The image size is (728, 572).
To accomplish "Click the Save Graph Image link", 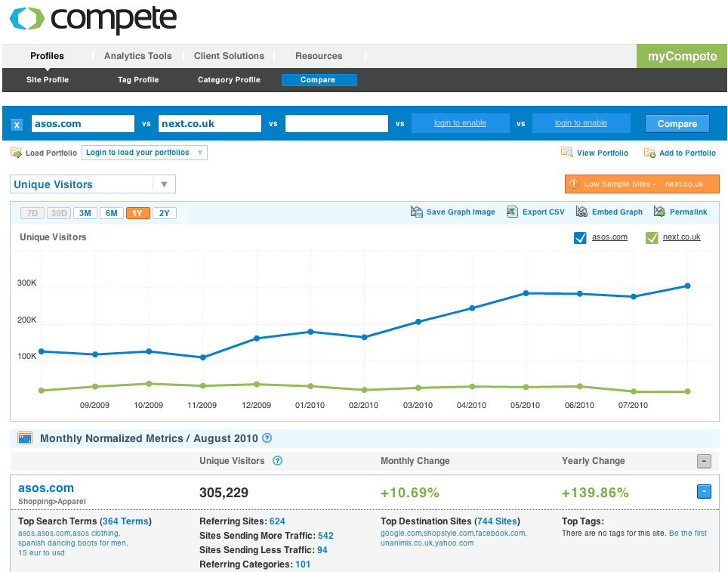I will click(461, 212).
